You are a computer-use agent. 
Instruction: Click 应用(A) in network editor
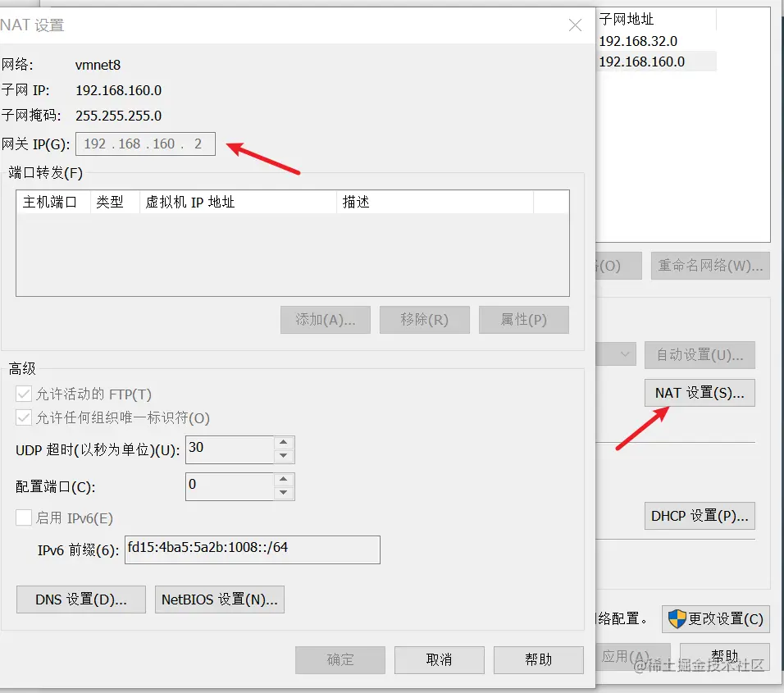tap(632, 656)
